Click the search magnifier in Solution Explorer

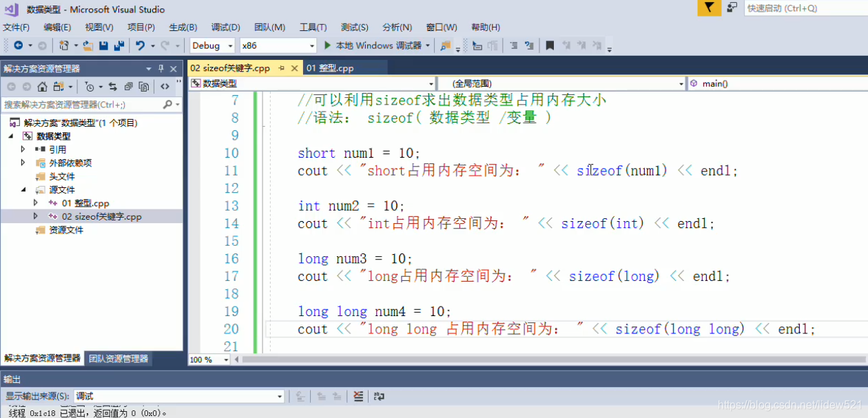(x=167, y=105)
